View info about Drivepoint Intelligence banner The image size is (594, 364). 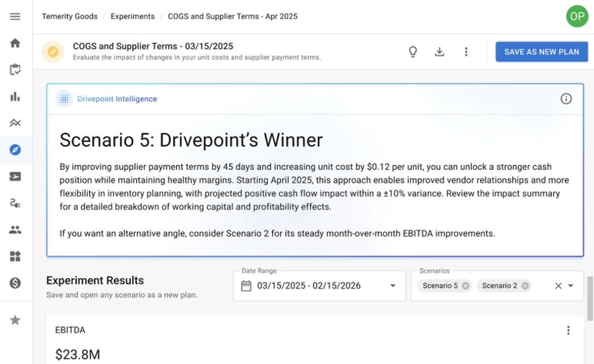(x=566, y=99)
